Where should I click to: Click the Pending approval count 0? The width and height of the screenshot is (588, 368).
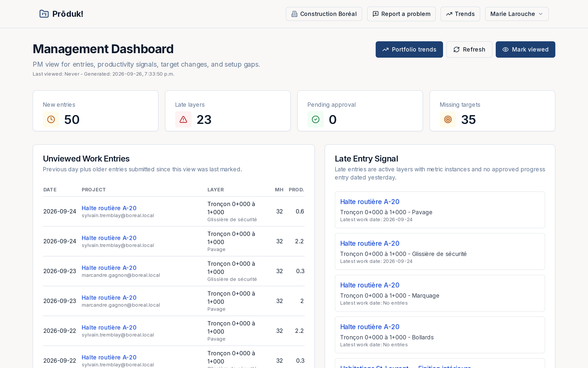333,120
